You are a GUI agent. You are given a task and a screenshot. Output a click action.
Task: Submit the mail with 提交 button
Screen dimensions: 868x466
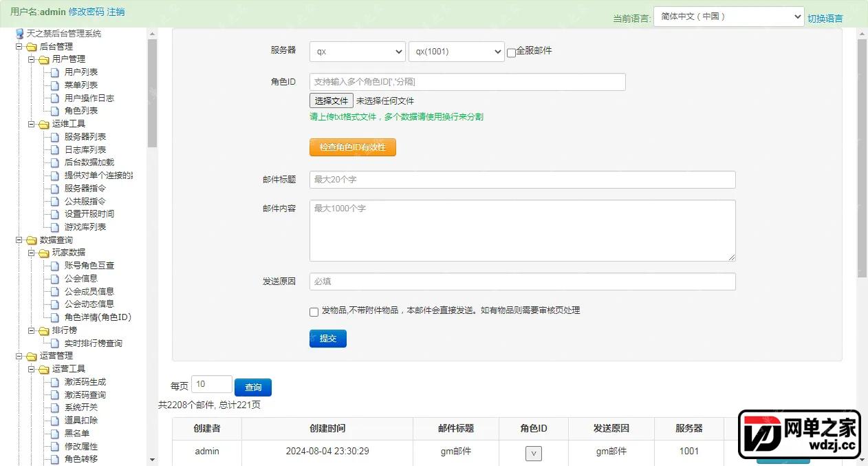click(328, 339)
